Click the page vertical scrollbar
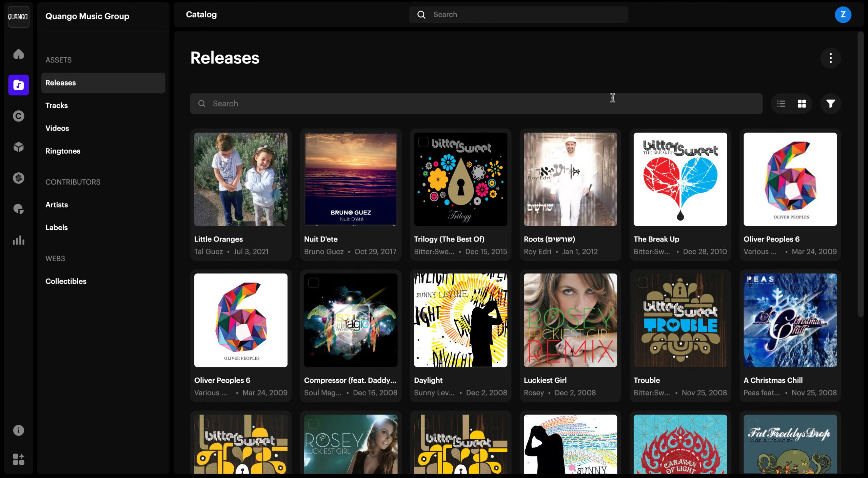This screenshot has width=868, height=478. click(861, 174)
